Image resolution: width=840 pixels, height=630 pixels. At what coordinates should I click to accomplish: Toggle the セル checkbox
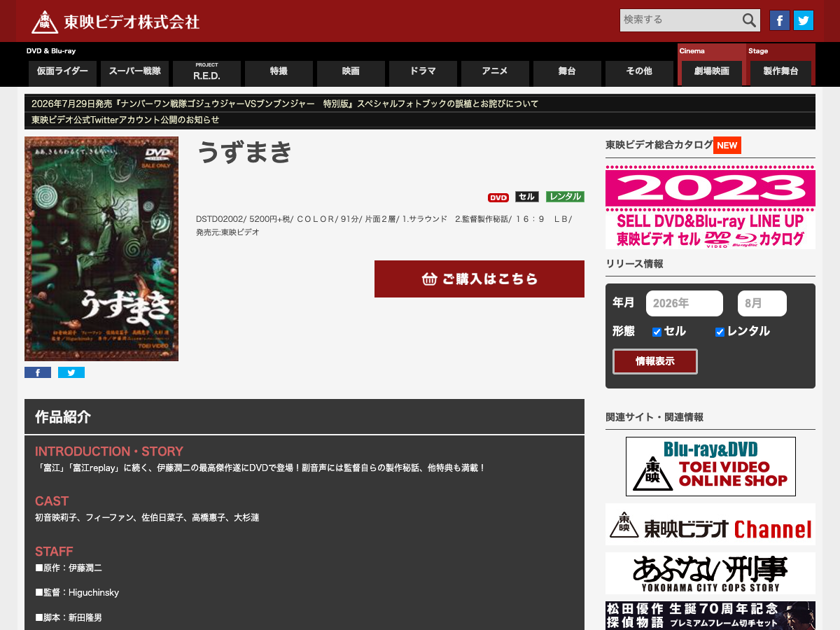coord(657,332)
